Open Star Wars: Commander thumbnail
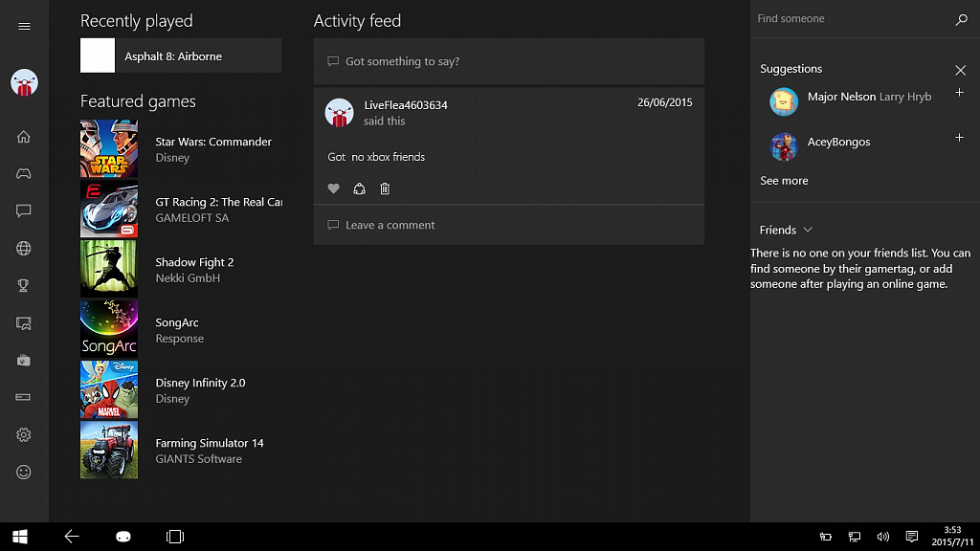 coord(109,148)
